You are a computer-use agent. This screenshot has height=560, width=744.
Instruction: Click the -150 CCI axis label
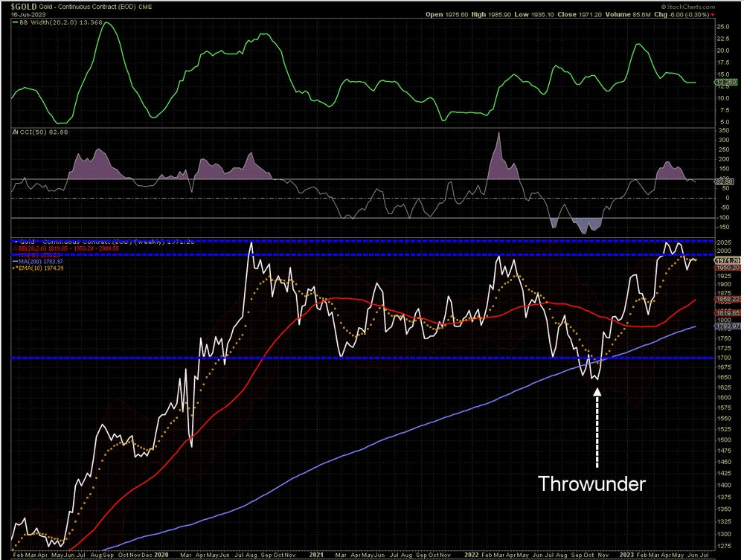click(722, 228)
